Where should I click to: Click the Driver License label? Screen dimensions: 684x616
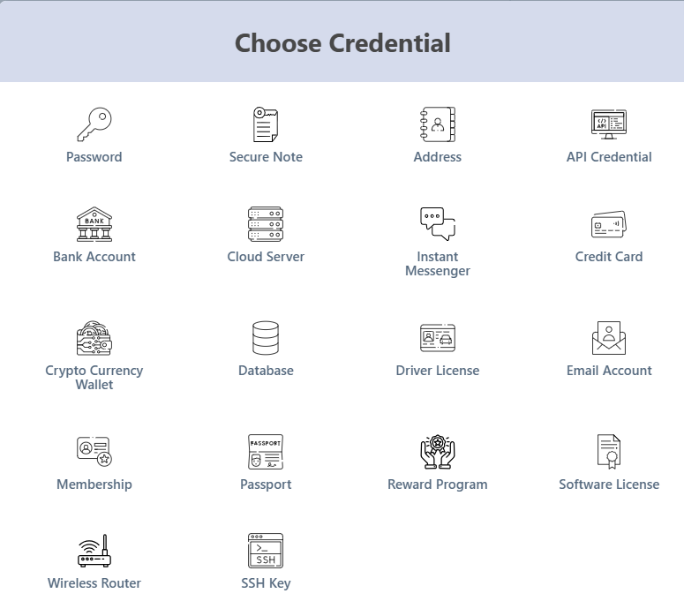(438, 371)
